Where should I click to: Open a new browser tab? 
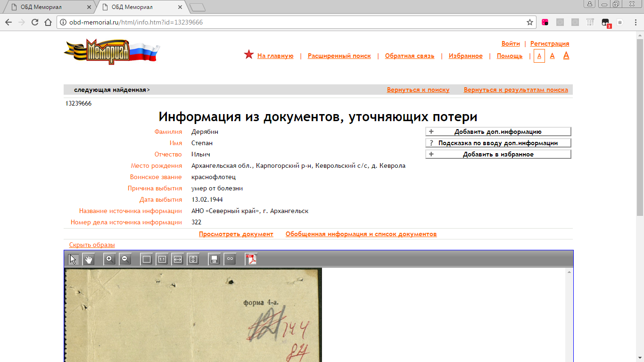click(198, 7)
